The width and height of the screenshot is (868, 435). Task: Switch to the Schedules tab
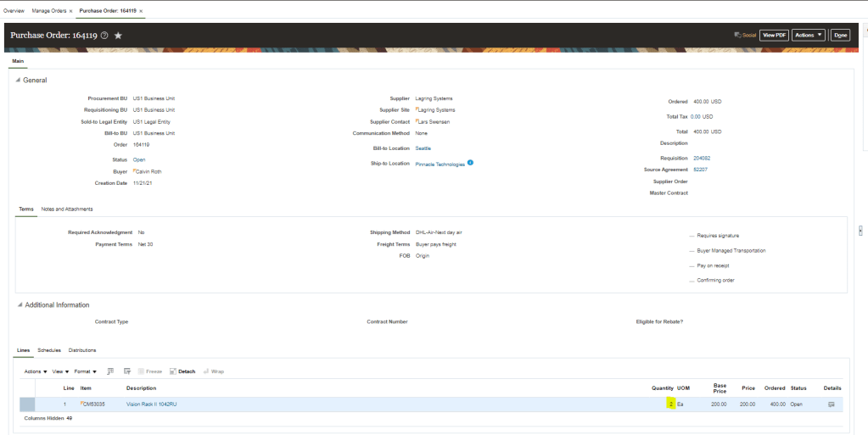coord(49,350)
